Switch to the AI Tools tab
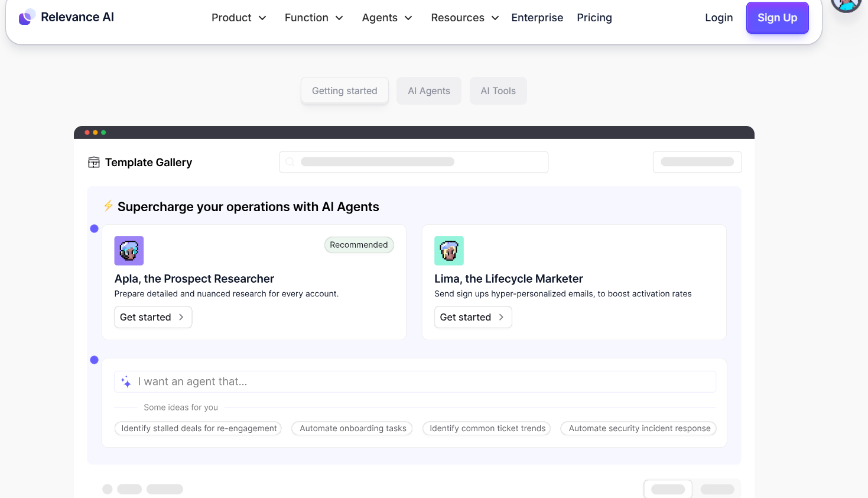This screenshot has width=868, height=498. [498, 90]
